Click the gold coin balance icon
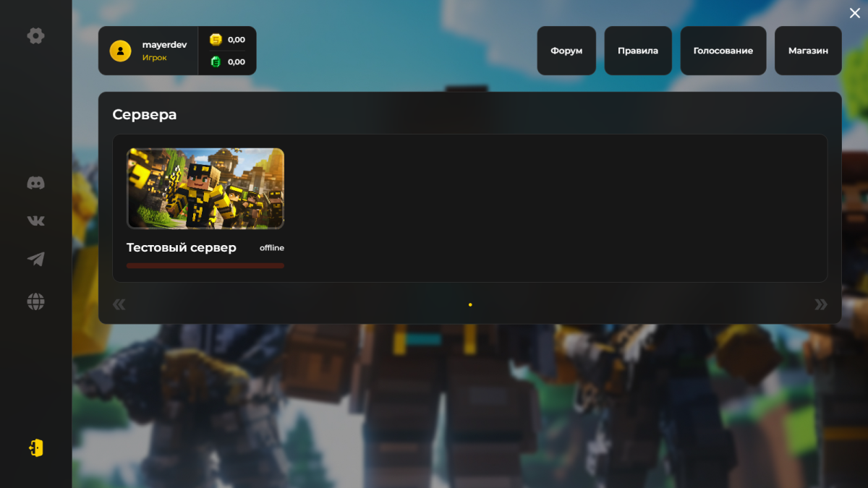 (x=216, y=40)
